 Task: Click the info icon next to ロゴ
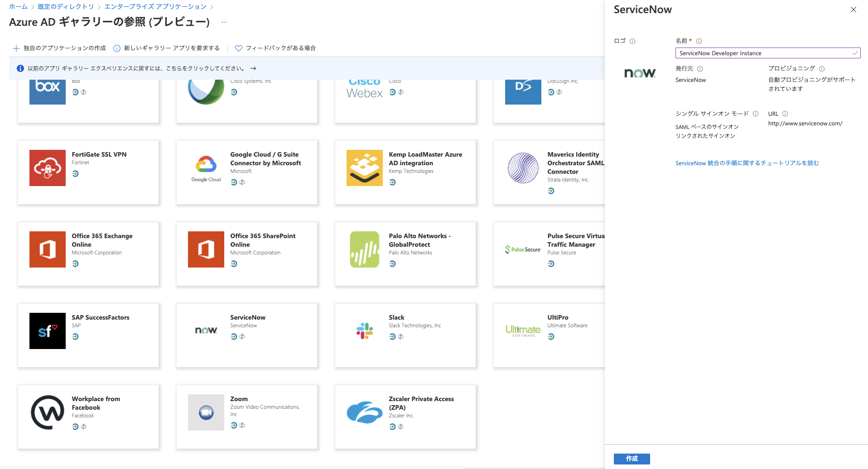[x=632, y=41]
